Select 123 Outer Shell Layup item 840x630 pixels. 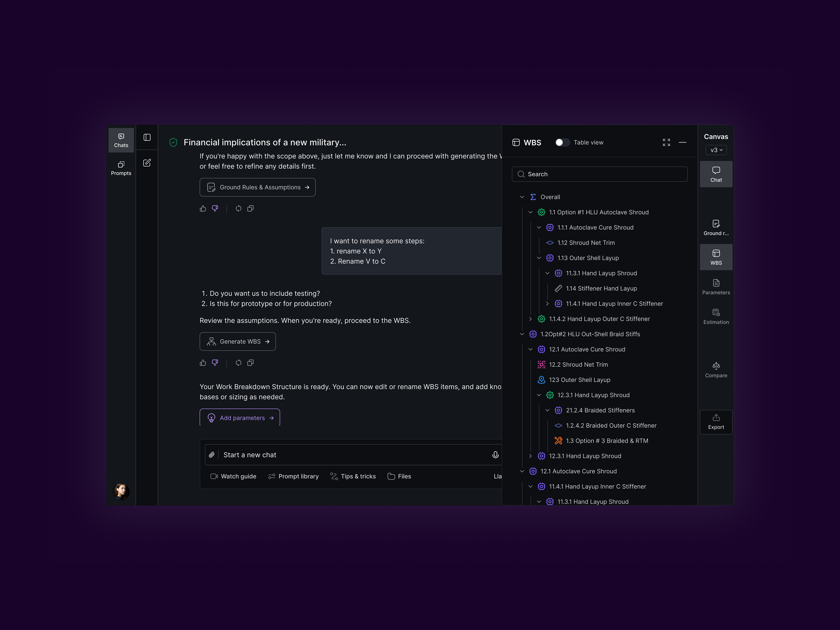point(580,380)
